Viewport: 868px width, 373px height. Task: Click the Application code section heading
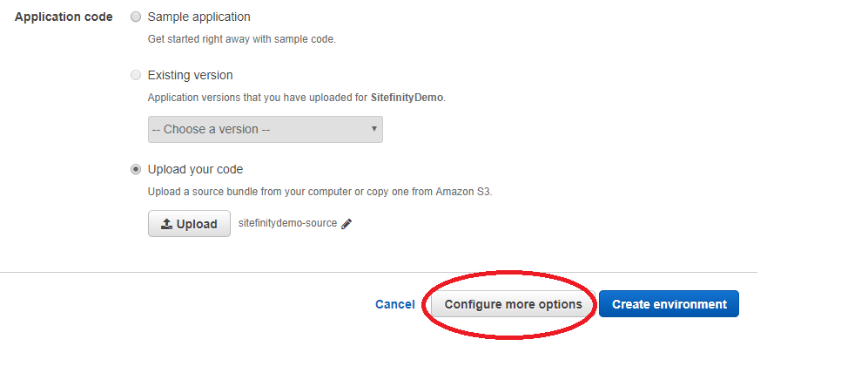point(64,17)
